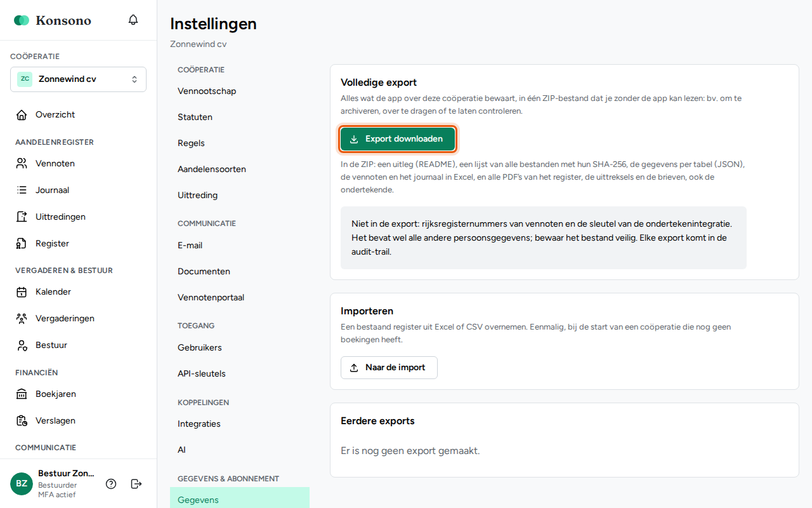Download the full export ZIP
The width and height of the screenshot is (812, 508).
point(398,139)
